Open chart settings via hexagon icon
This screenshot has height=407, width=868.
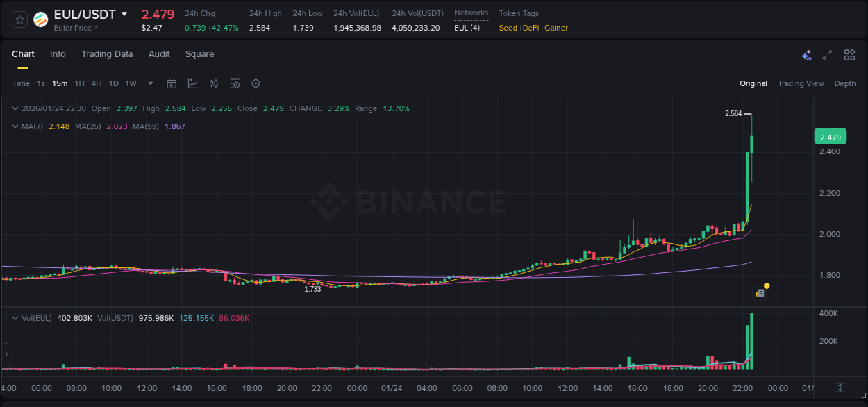(256, 83)
